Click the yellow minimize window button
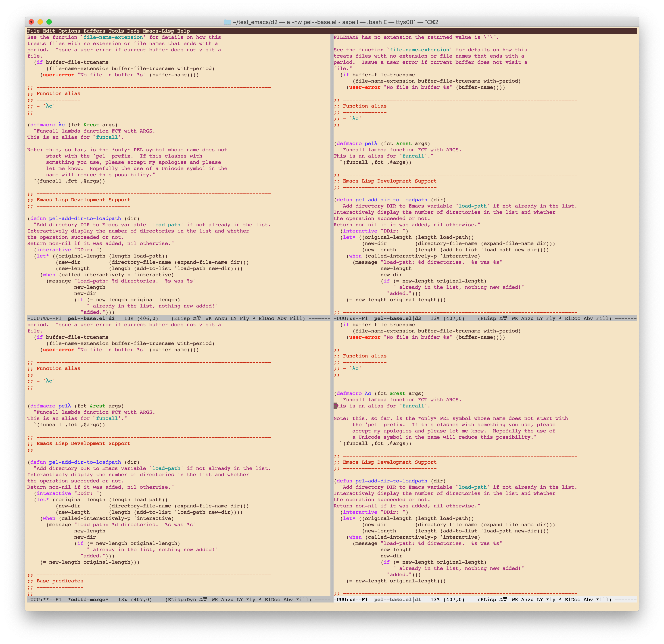Image resolution: width=664 pixels, height=644 pixels. tap(40, 22)
